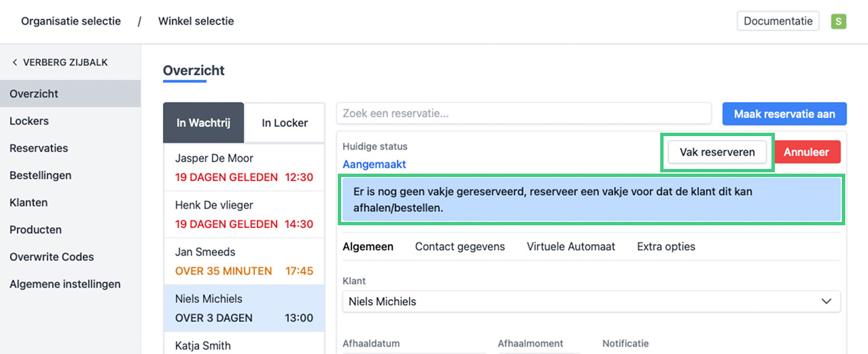
Task: Select Jan Smeeds in the queue
Action: pos(244,261)
